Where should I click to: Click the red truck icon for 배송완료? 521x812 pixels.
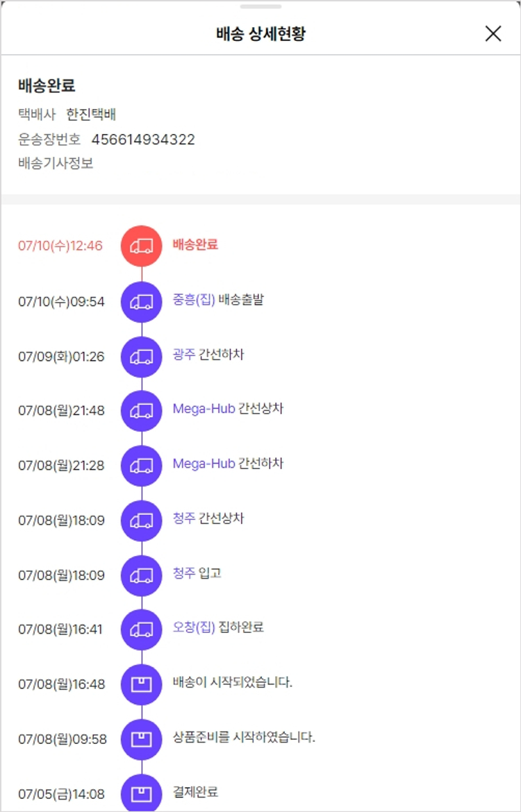tap(142, 246)
